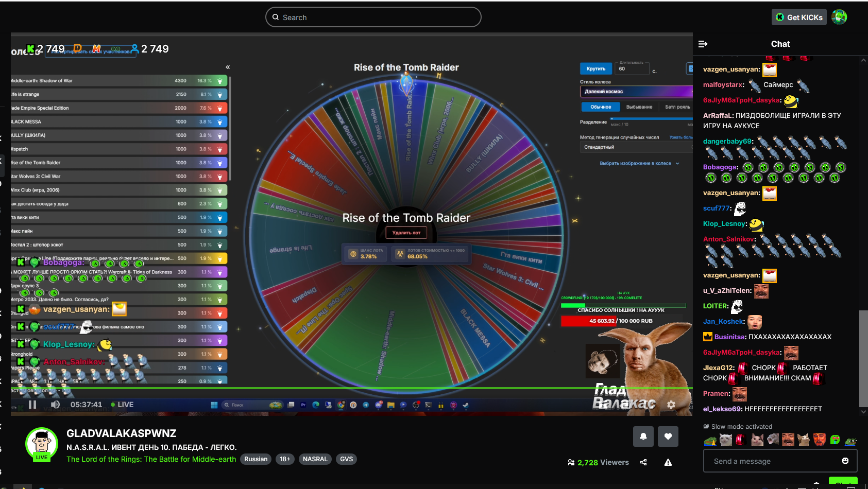The width and height of the screenshot is (868, 489).
Task: Click the Premiere Pro icon in stream taskbar
Action: (303, 405)
